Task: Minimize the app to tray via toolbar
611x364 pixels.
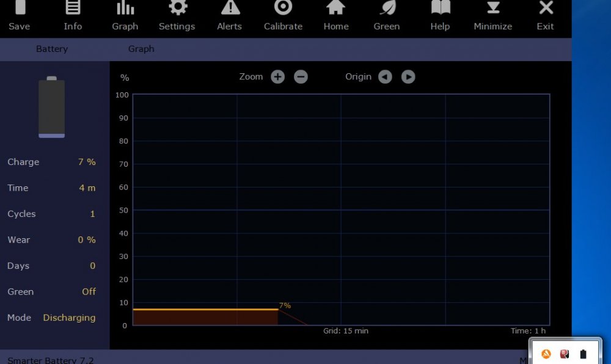Action: click(x=492, y=9)
